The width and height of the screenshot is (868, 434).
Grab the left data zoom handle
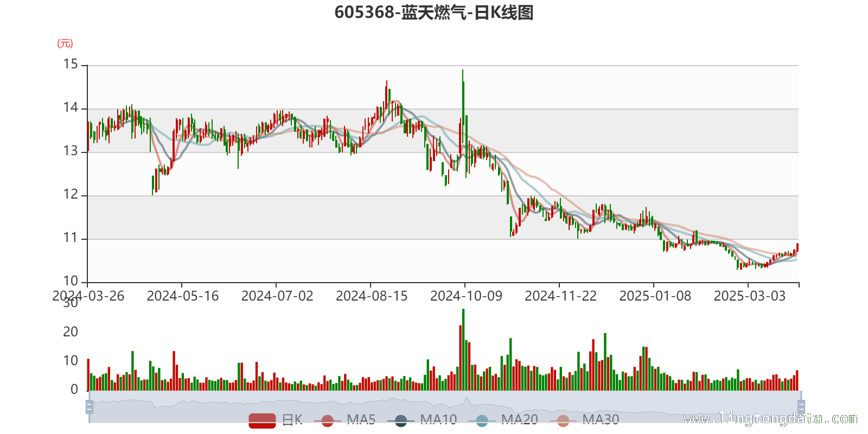(x=90, y=406)
